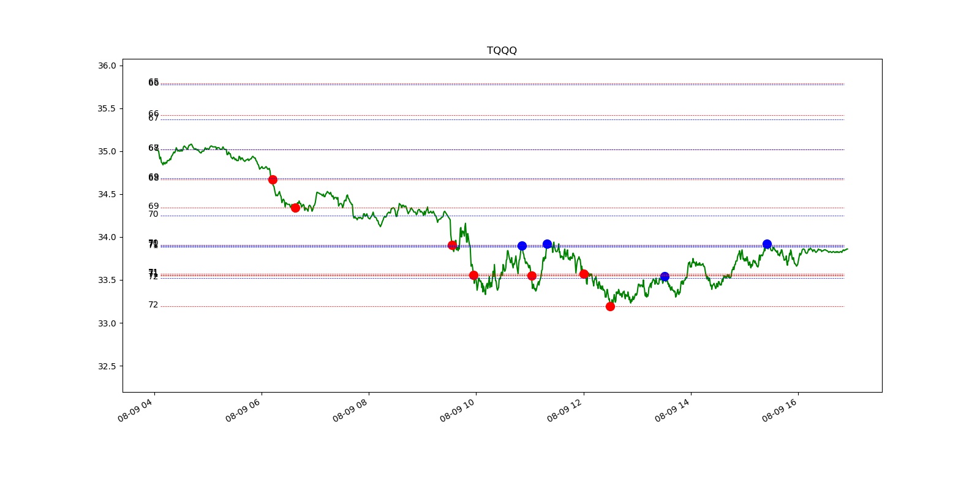Click the blue marker near 10:50 at 33.9
The width and height of the screenshot is (980, 490).
click(522, 246)
